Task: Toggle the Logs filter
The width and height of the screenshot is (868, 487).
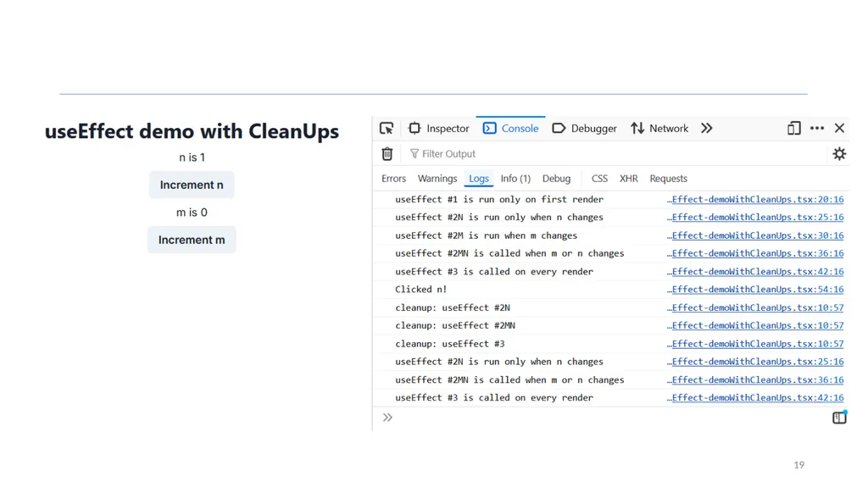Action: click(479, 179)
